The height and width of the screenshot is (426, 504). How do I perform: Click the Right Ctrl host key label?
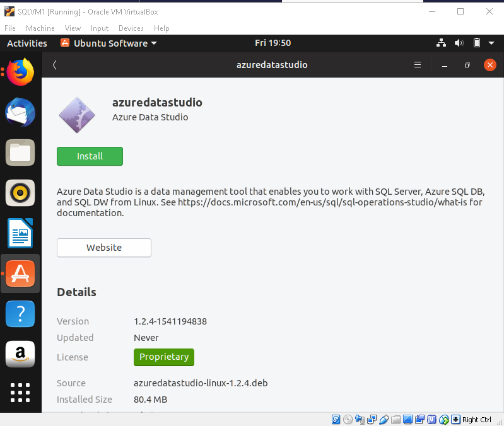[477, 420]
